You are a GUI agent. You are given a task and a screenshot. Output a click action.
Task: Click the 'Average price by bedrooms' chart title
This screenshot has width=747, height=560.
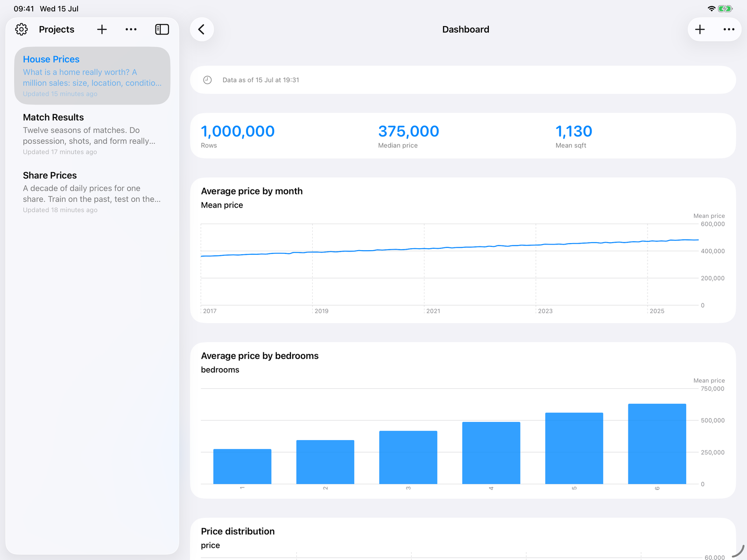pyautogui.click(x=260, y=356)
